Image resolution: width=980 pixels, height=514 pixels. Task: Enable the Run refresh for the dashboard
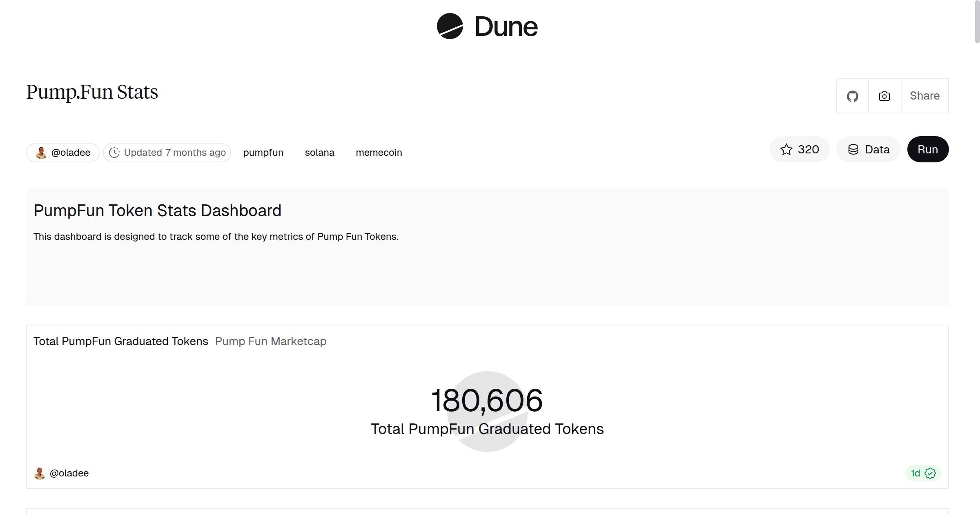928,149
